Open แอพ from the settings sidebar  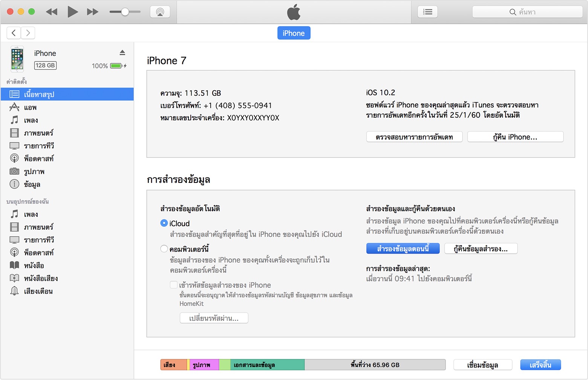[30, 107]
